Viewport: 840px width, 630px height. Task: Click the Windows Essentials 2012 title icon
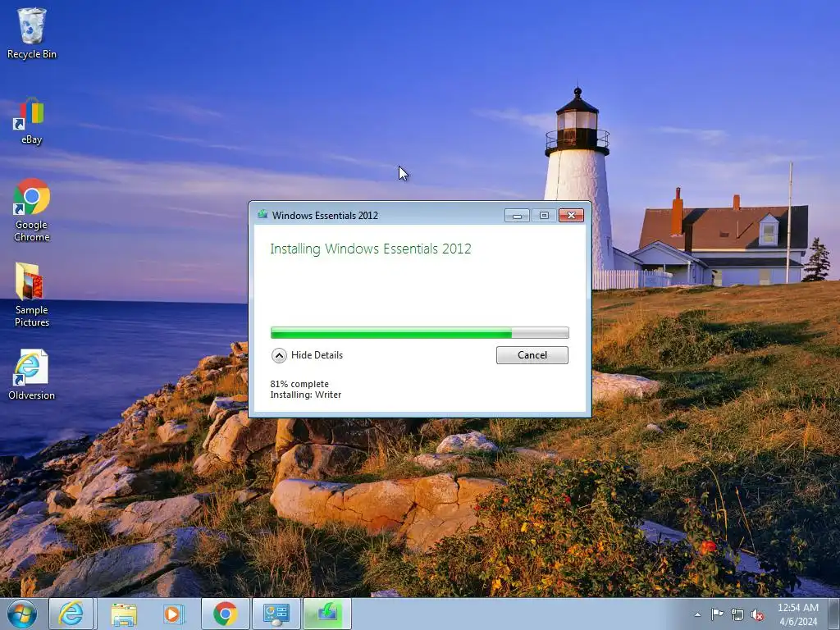point(262,215)
